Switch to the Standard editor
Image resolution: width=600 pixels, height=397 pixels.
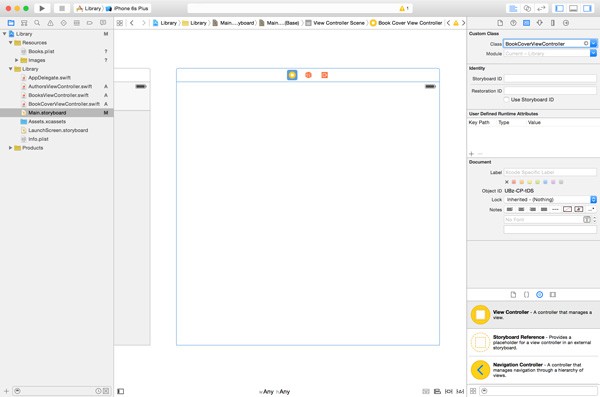513,8
